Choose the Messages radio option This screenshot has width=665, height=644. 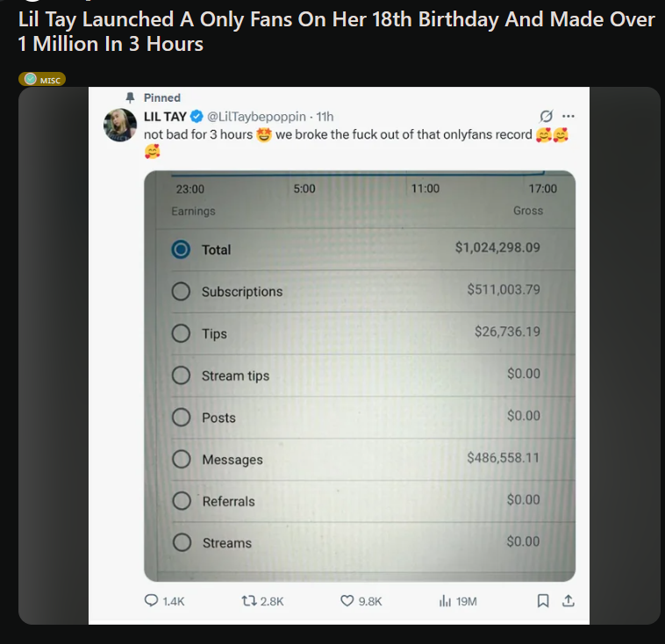click(x=181, y=459)
